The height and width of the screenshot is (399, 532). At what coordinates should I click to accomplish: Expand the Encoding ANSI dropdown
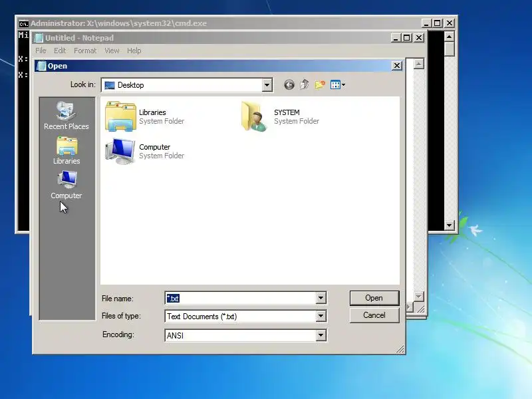321,335
